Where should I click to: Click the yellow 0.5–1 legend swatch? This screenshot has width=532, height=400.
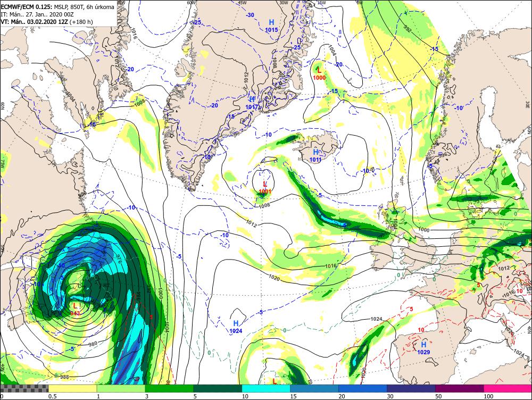[72, 388]
